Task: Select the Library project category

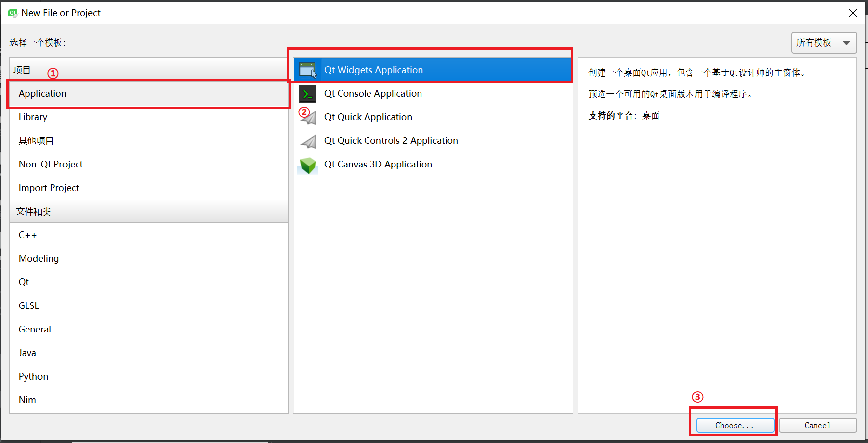Action: point(149,117)
